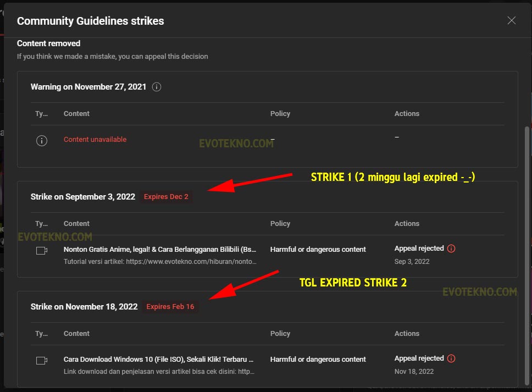Click the Policy column header in Warning table

[x=280, y=114]
